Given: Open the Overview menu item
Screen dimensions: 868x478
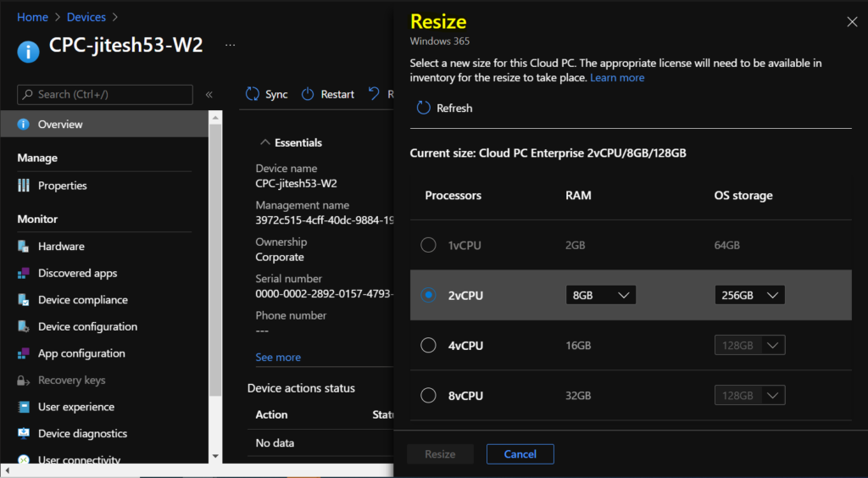Looking at the screenshot, I should [x=104, y=125].
